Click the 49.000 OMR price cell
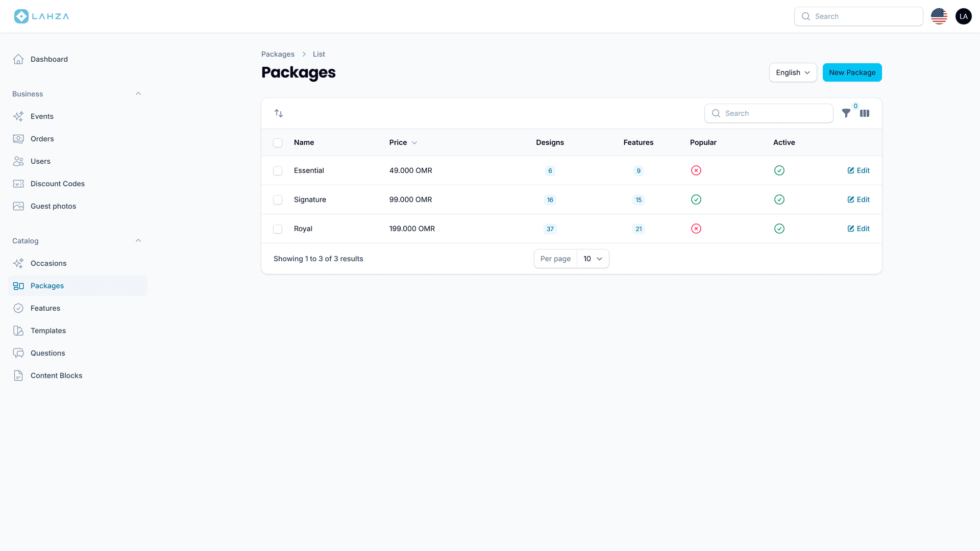 pyautogui.click(x=410, y=170)
